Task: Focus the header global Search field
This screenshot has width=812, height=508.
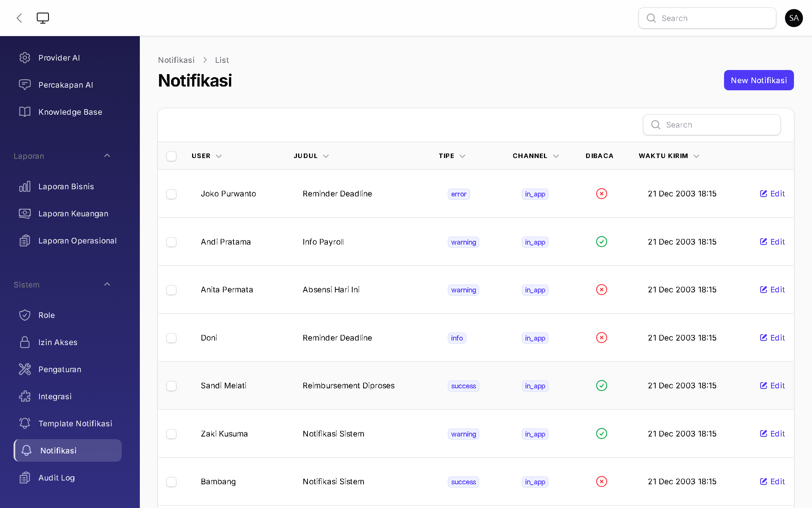Action: pyautogui.click(x=707, y=18)
